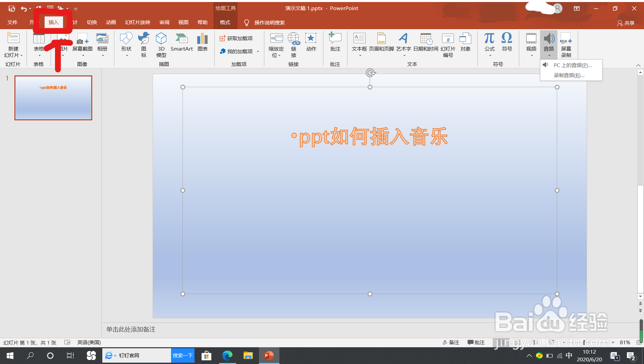Expand the Shapes (形状) dropdown

point(126,55)
